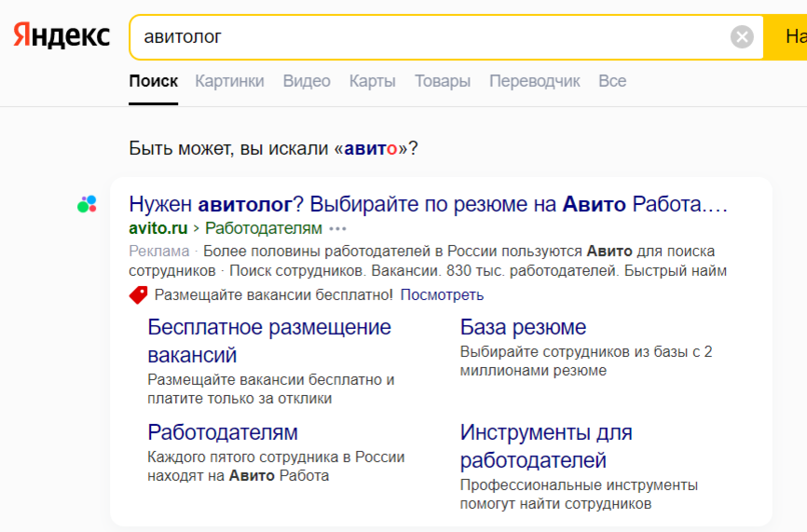Click text 'Размещайте вакансии бесплатно!'
The image size is (807, 532).
pyautogui.click(x=273, y=294)
